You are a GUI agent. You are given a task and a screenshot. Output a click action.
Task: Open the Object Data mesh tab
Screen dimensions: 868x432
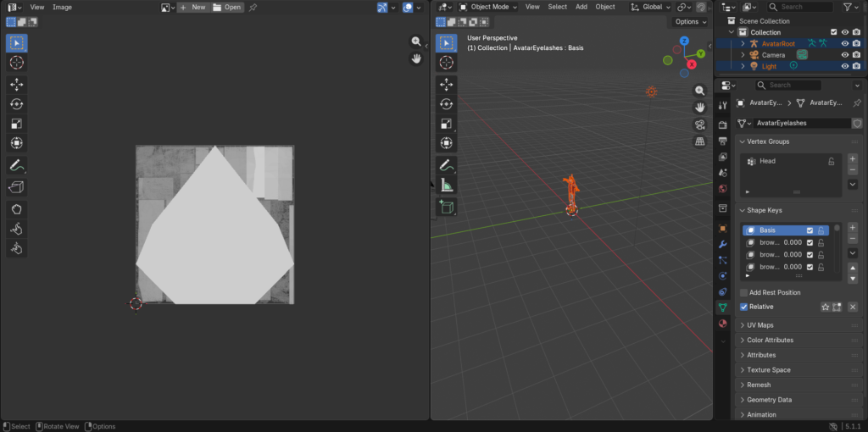pos(722,307)
